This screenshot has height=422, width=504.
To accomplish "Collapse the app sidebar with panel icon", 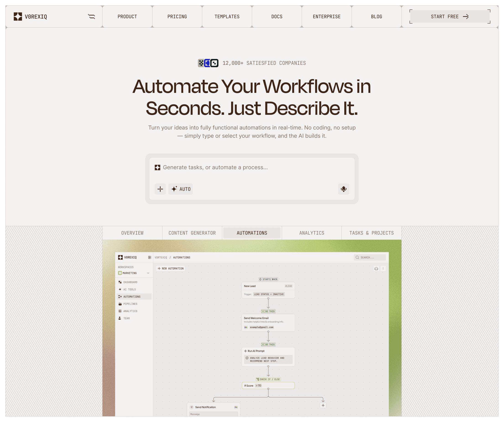I will (x=149, y=257).
